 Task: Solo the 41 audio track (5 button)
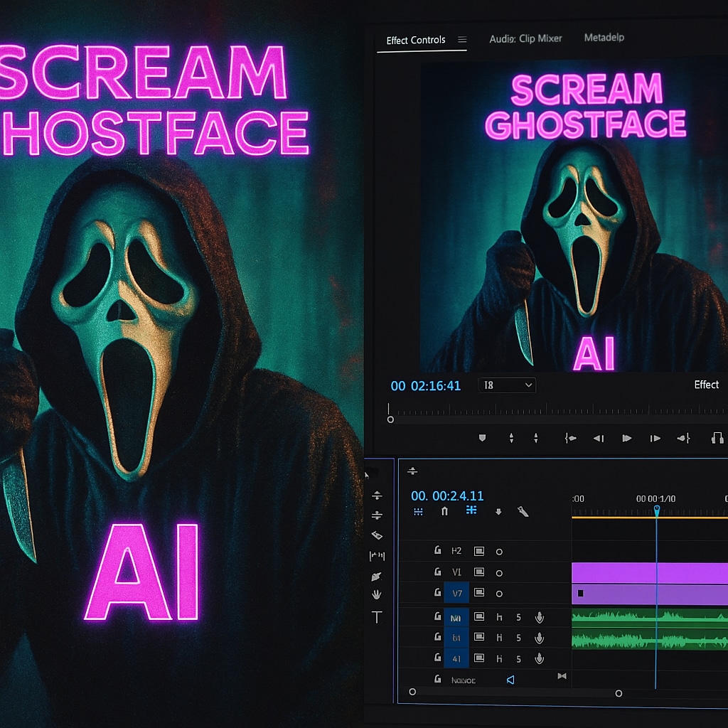(518, 659)
